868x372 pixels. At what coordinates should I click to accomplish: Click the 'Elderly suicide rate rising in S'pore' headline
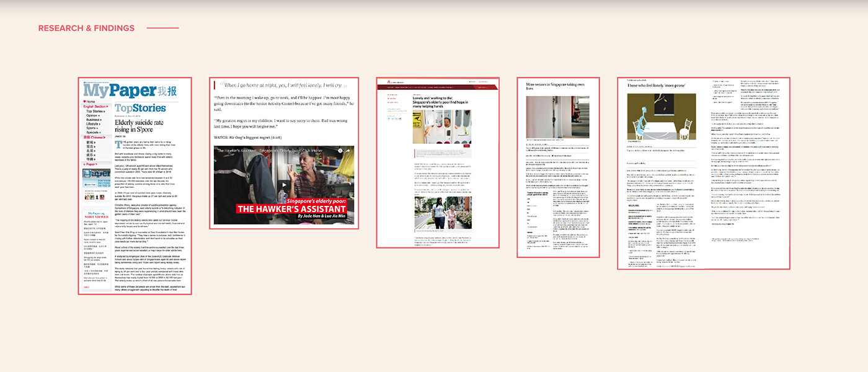(139, 127)
